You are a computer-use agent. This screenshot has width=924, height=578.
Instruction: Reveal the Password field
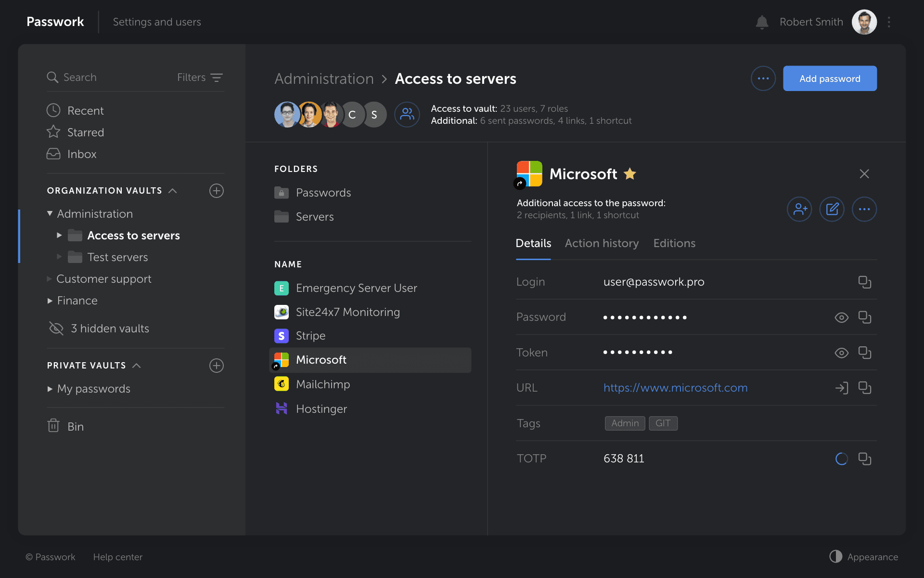(x=841, y=317)
